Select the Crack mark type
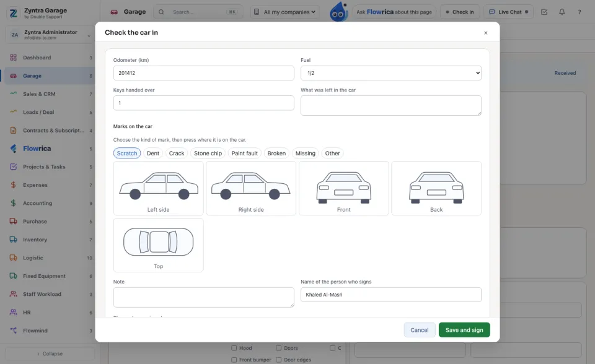The height and width of the screenshot is (364, 595). click(177, 153)
